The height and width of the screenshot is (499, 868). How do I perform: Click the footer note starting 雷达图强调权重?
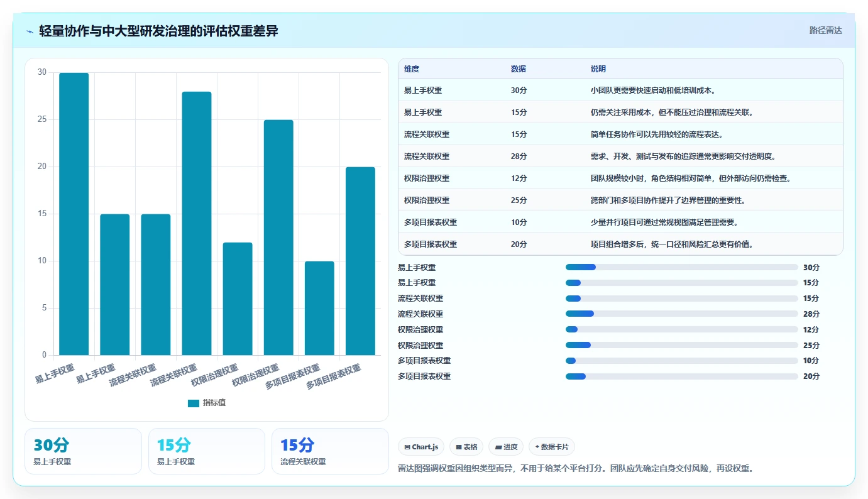(576, 468)
